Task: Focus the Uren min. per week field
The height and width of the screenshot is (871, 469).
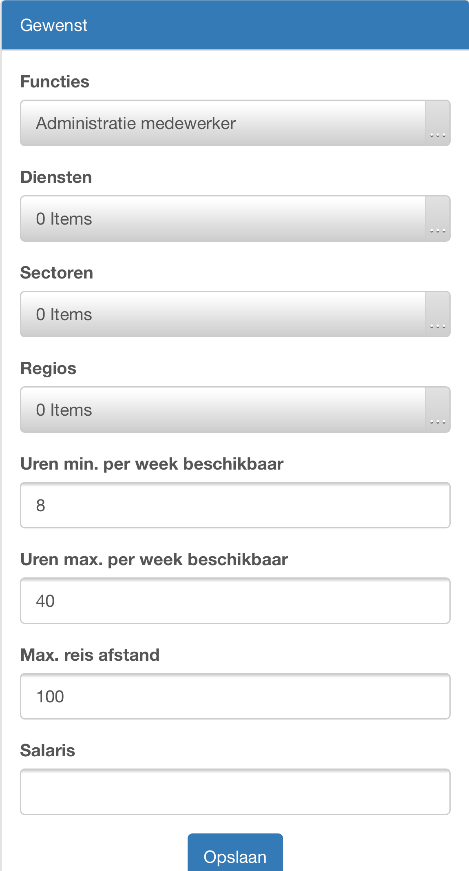Action: (236, 505)
